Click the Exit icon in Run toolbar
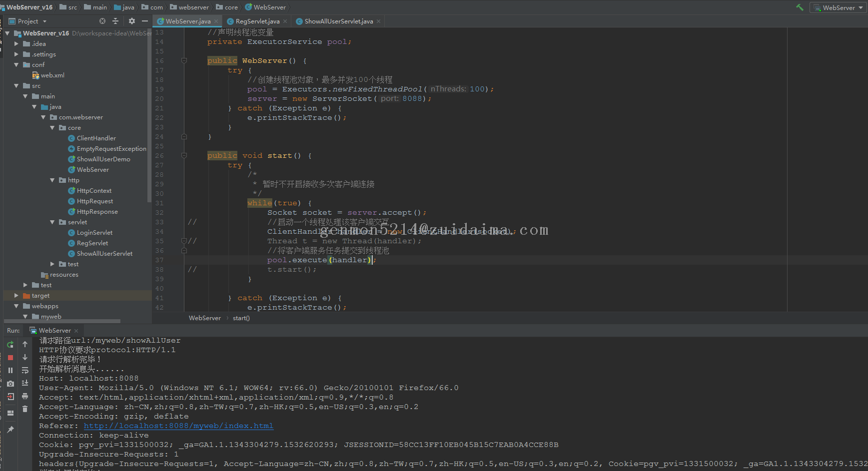This screenshot has height=471, width=868. tap(10, 397)
